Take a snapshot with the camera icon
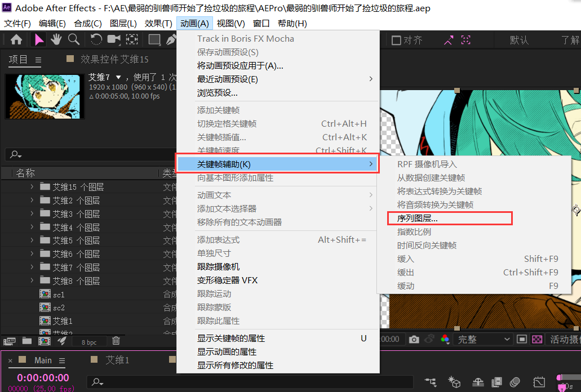 coord(414,340)
